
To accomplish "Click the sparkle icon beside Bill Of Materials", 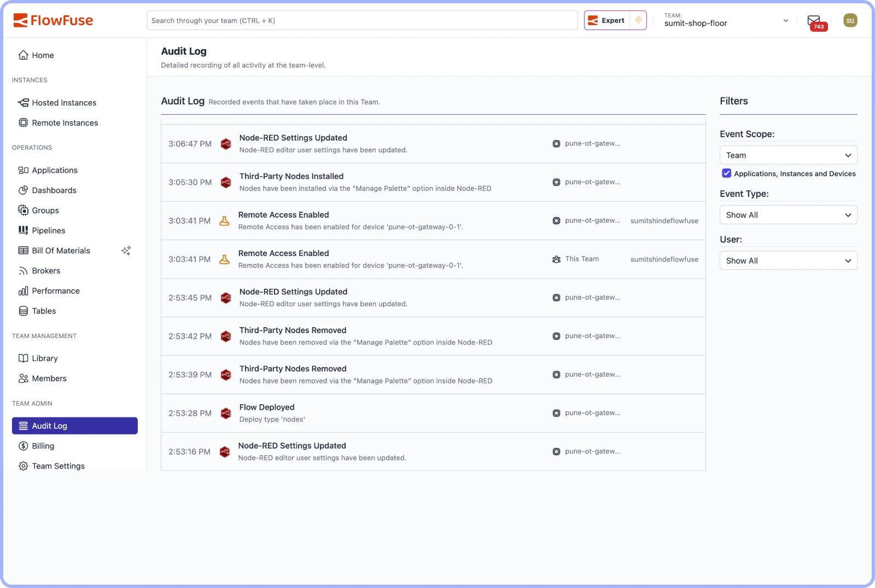I will pyautogui.click(x=126, y=251).
